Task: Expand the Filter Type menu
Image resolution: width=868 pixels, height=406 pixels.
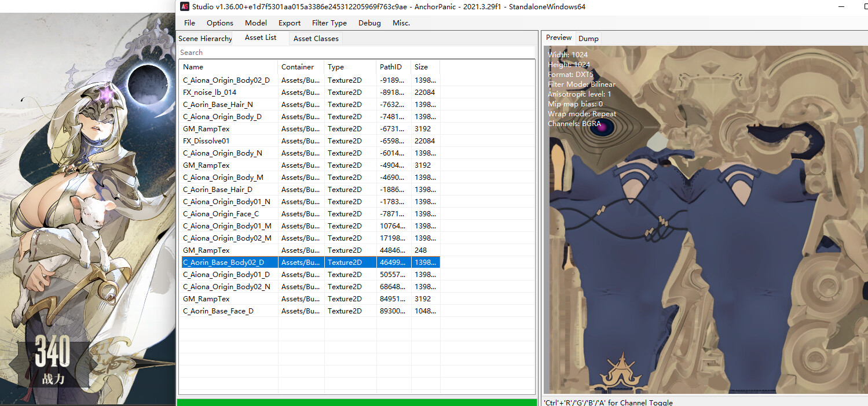Action: pyautogui.click(x=329, y=23)
